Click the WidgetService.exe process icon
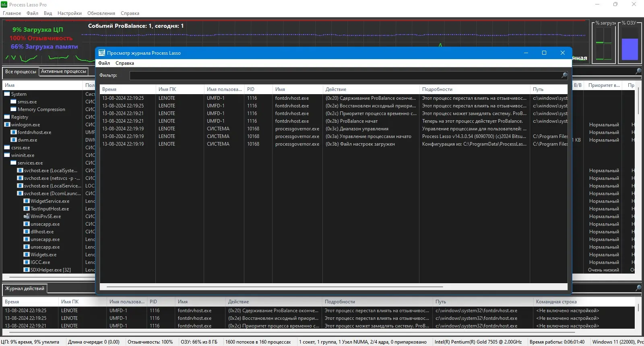Screen dimensions: 644x346 pyautogui.click(x=27, y=201)
